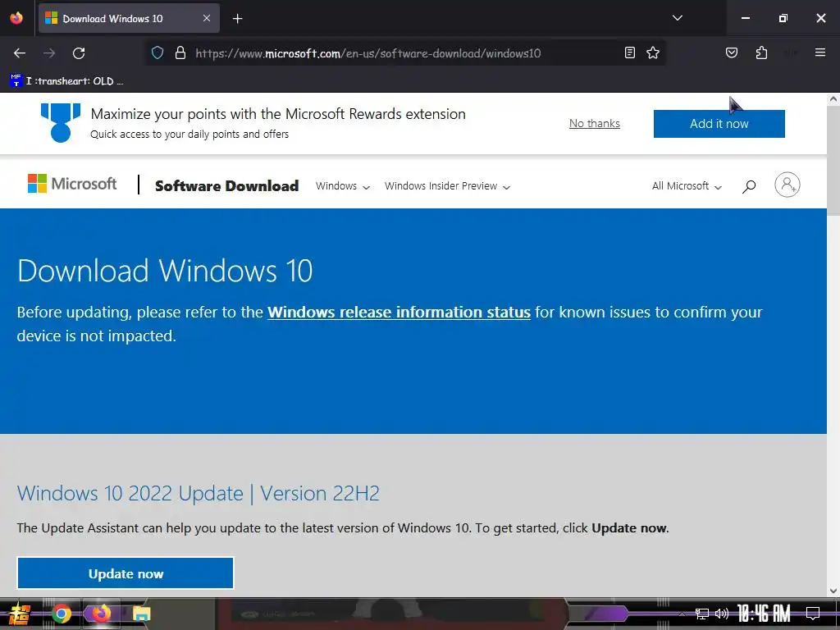Image resolution: width=840 pixels, height=630 pixels.
Task: Click the volume speaker tray icon
Action: (722, 614)
